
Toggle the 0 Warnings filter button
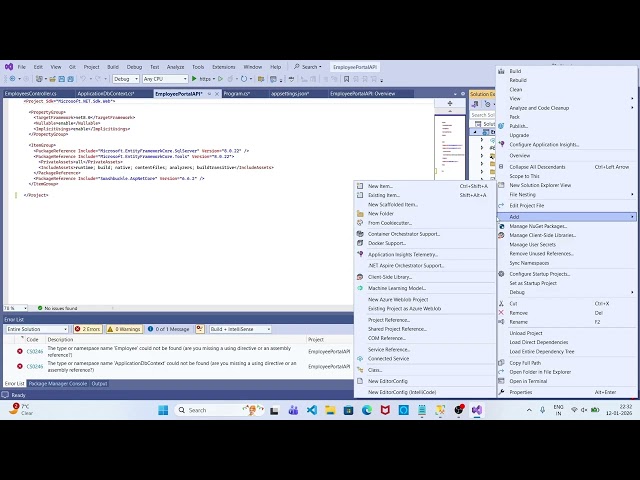[124, 329]
